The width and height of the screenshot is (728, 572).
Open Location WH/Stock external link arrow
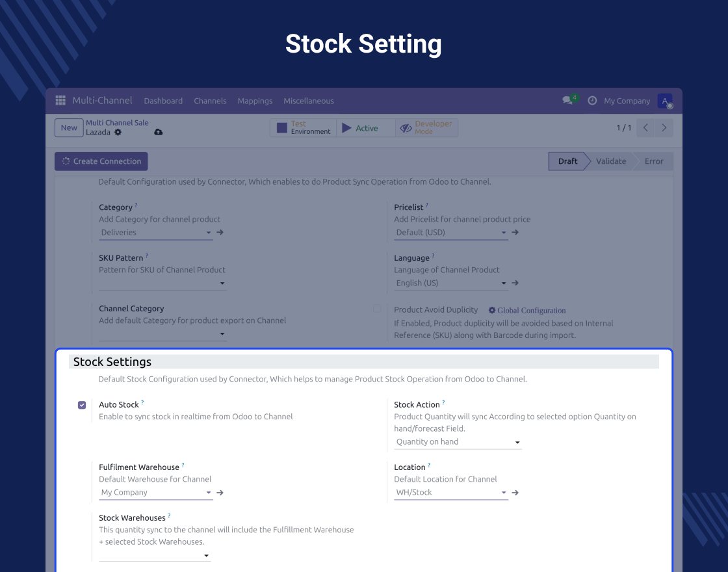coord(515,493)
